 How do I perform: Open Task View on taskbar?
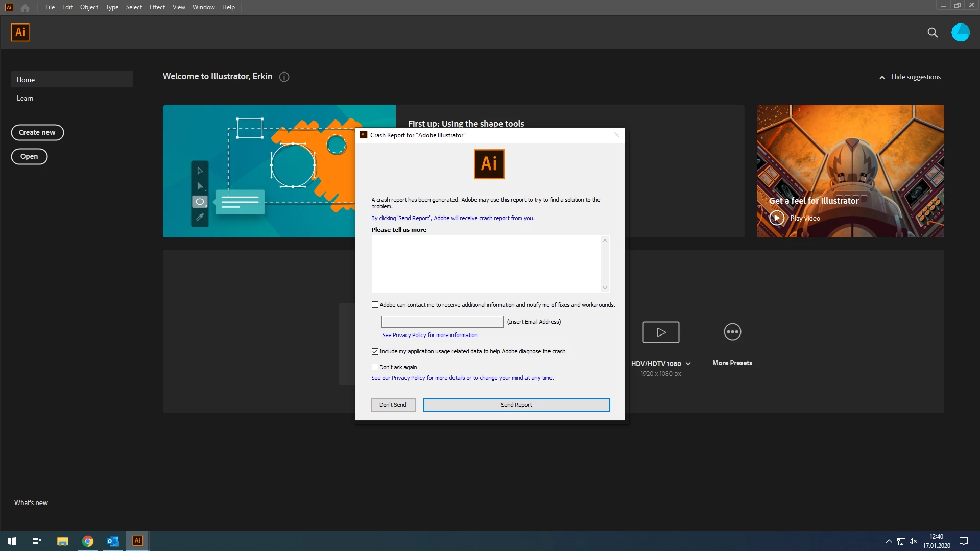click(37, 541)
